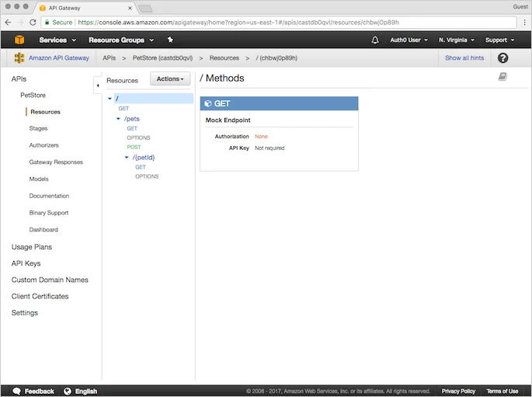Open the browser three-dot menu
The width and height of the screenshot is (532, 397).
pyautogui.click(x=525, y=23)
